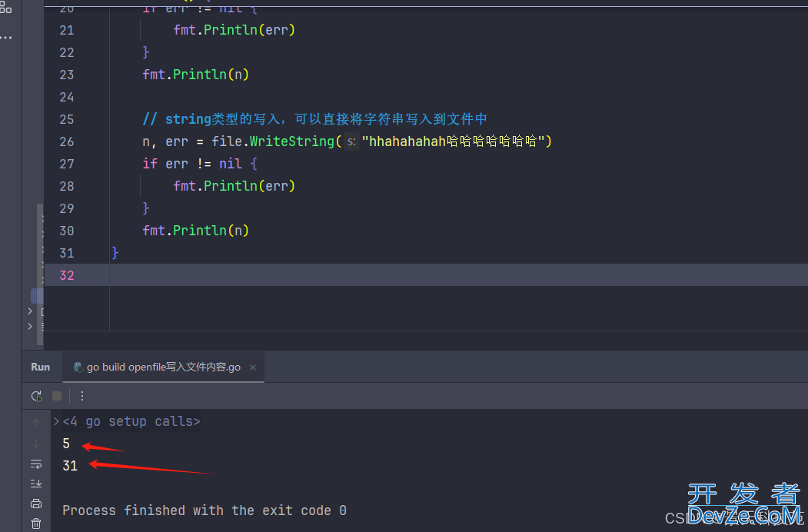The image size is (808, 532).
Task: Click line number 26 in the gutter
Action: pyautogui.click(x=66, y=141)
